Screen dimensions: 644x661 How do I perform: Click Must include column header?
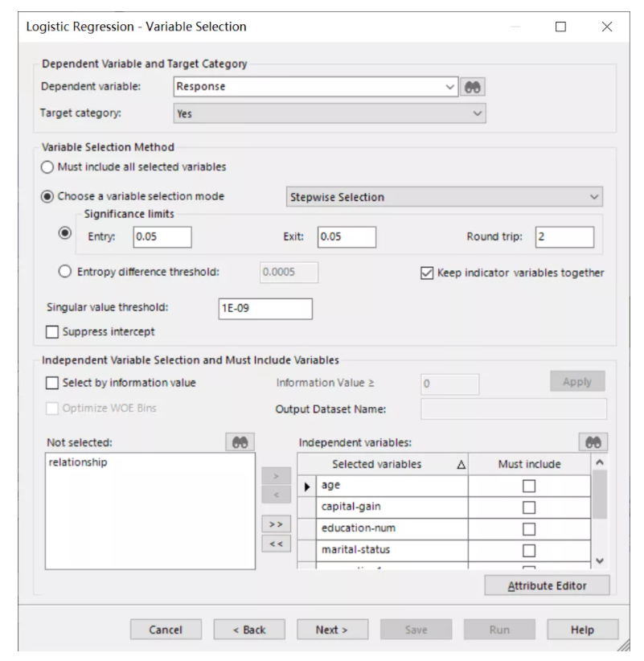[529, 465]
